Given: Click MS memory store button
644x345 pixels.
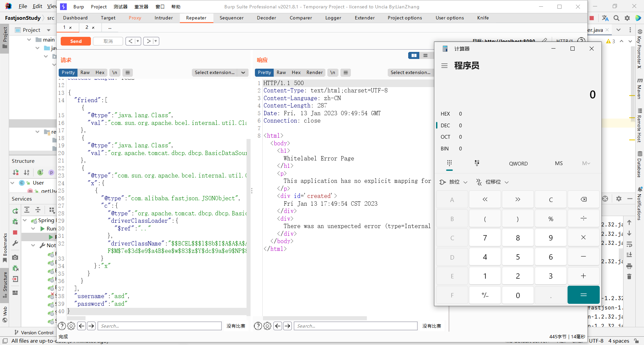Looking at the screenshot, I should (559, 163).
